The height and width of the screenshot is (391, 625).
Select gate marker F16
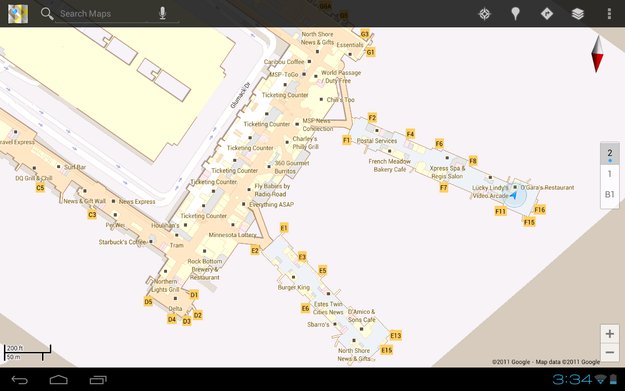point(540,210)
